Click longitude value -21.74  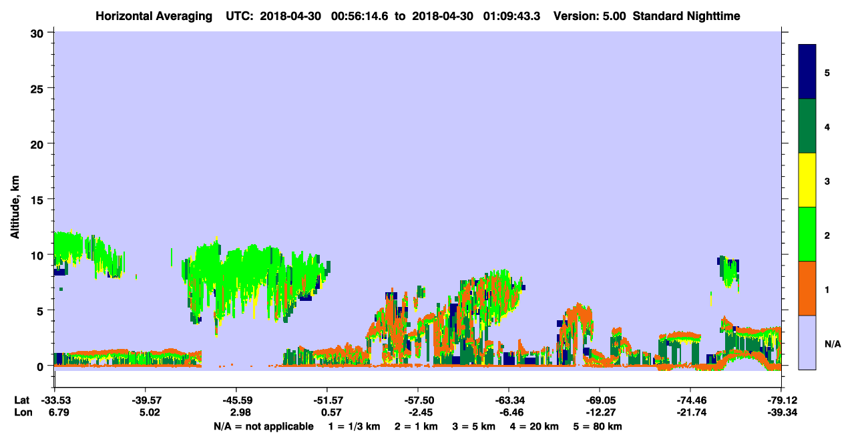[x=690, y=412]
